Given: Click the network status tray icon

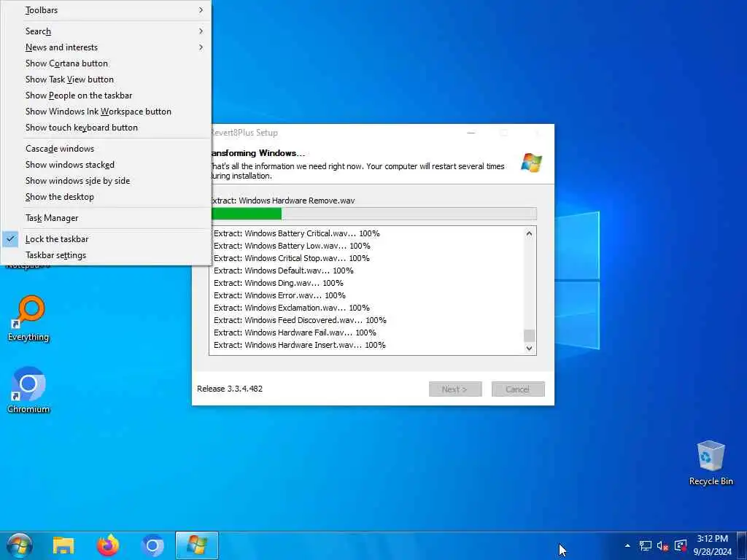Looking at the screenshot, I should (645, 545).
